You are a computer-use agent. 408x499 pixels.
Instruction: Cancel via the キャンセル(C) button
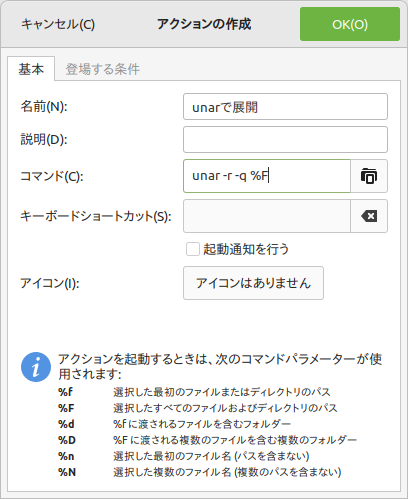[58, 24]
